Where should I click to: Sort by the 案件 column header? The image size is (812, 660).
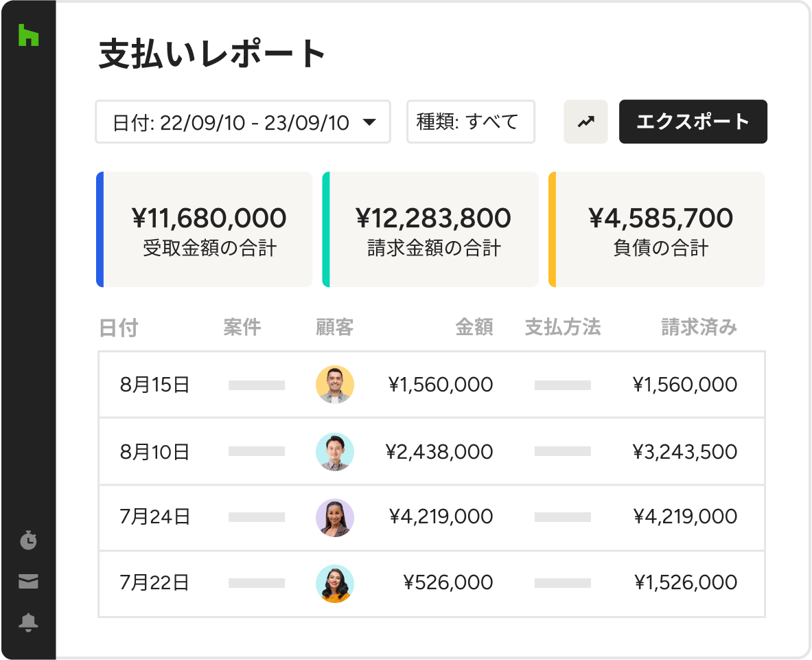[x=242, y=328]
